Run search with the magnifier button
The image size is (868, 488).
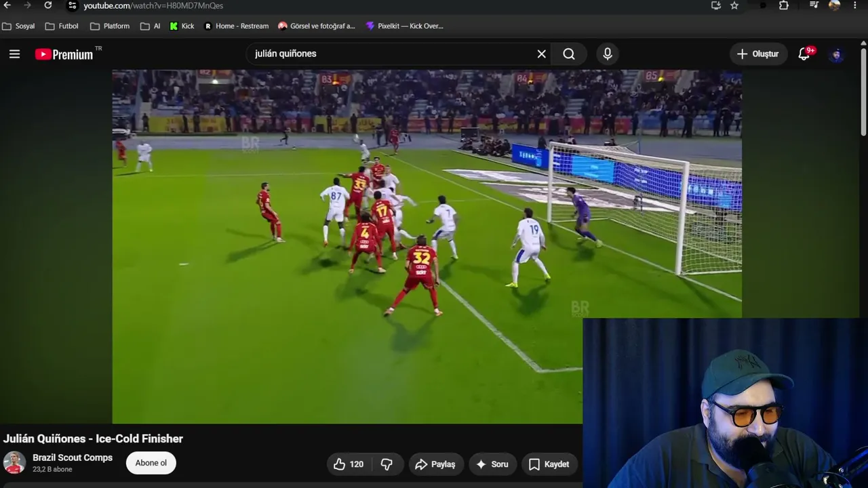point(569,54)
